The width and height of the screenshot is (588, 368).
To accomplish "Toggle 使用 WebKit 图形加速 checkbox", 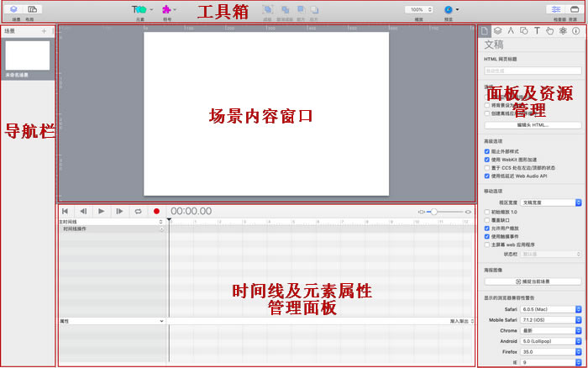I will (x=487, y=160).
